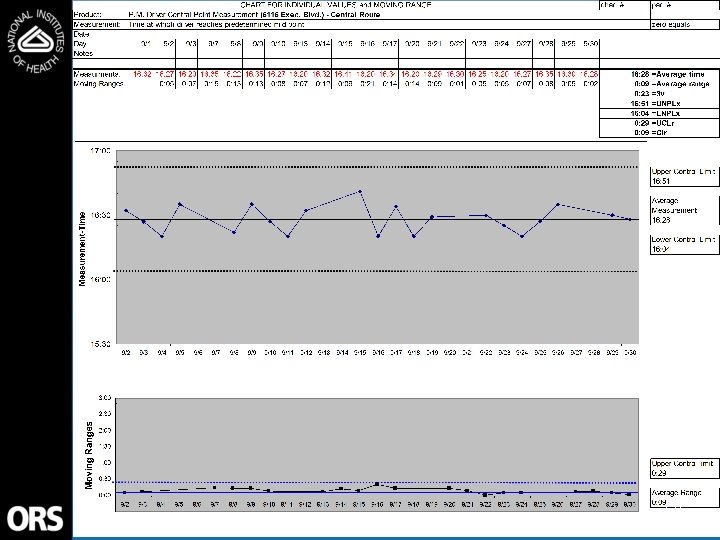Click the peak data point at 9/15
This screenshot has width=720, height=540.
point(360,191)
